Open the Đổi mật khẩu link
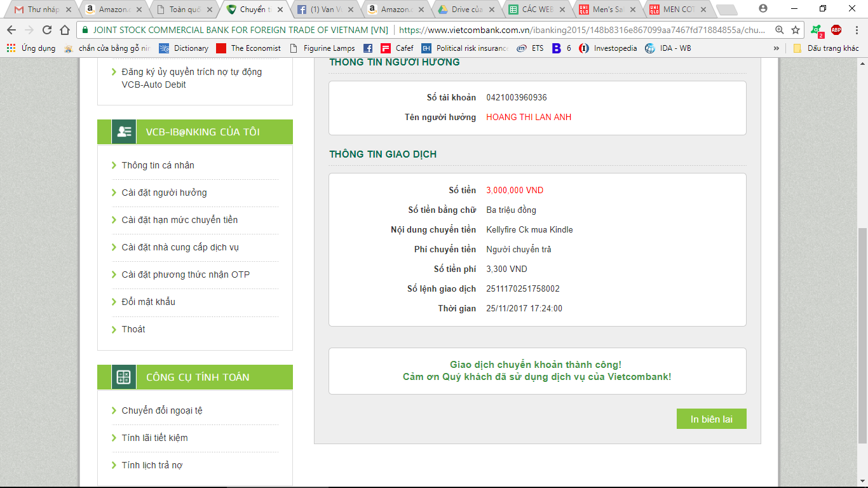 coord(148,302)
